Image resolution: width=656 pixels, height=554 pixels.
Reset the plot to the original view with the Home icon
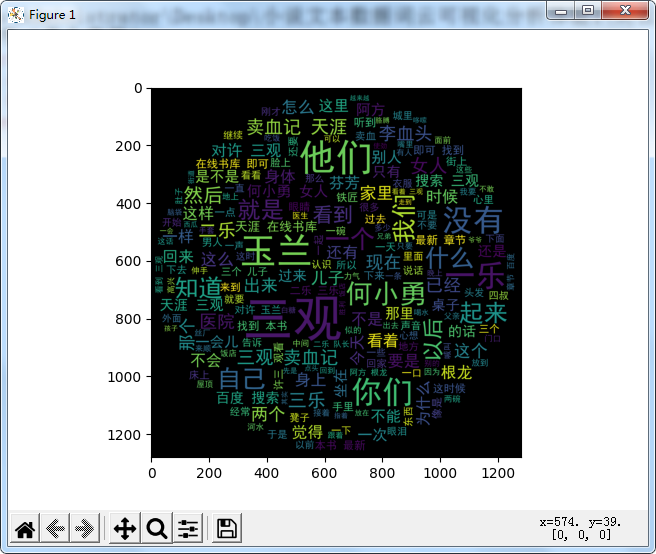[x=25, y=528]
